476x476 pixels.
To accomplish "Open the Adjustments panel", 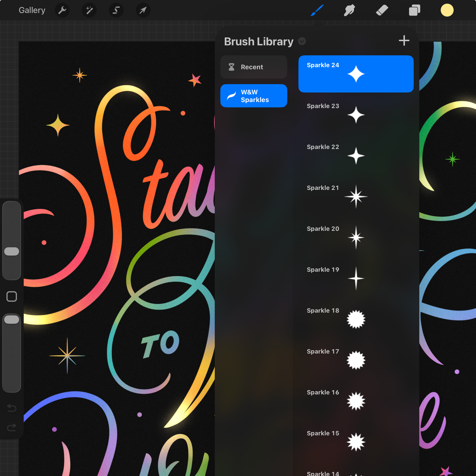I will (x=89, y=10).
